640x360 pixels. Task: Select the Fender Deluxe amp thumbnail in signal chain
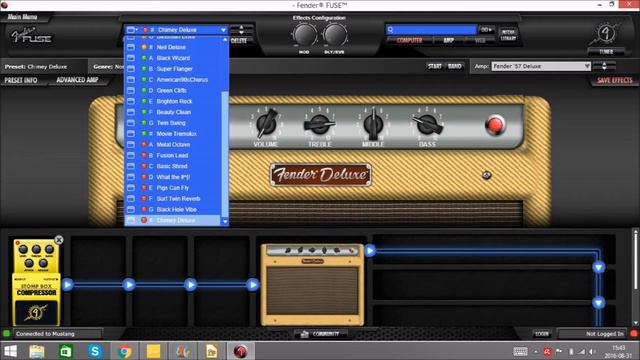tap(312, 284)
